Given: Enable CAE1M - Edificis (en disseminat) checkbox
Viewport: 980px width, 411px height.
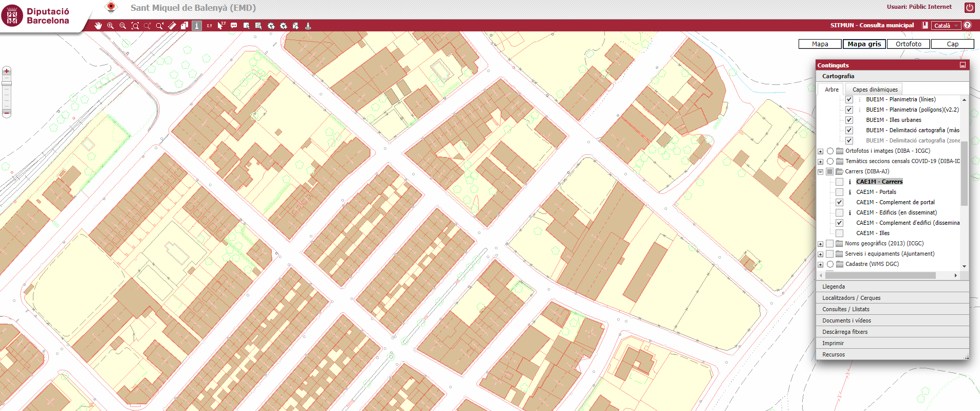Looking at the screenshot, I should 839,212.
